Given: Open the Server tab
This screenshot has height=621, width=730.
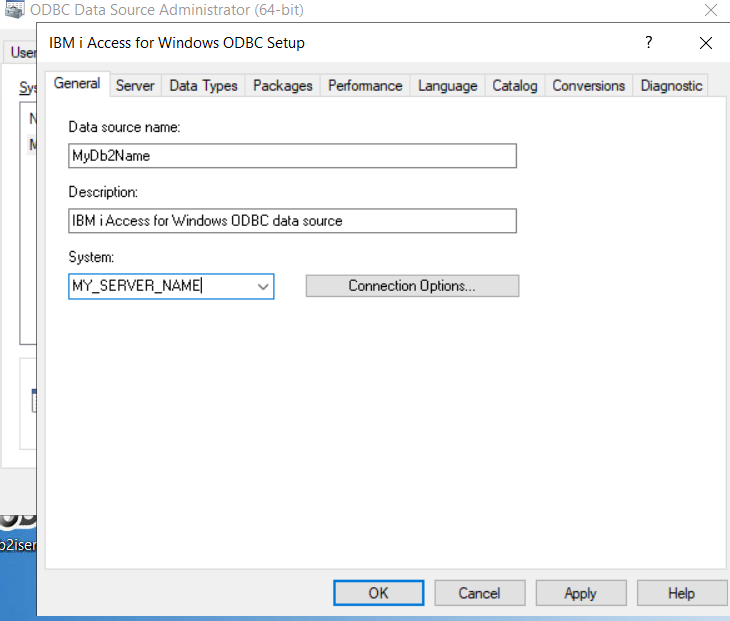Looking at the screenshot, I should [x=135, y=86].
